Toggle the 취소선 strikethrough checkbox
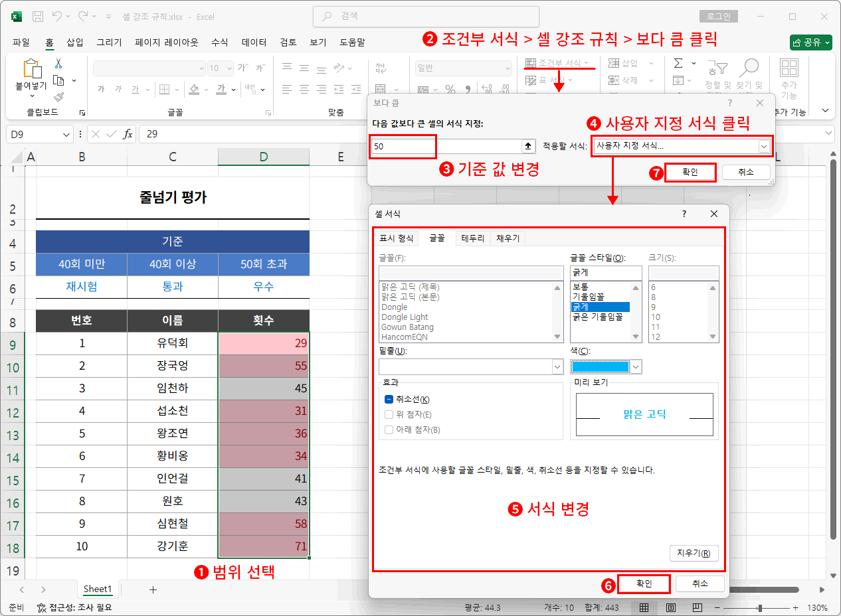The height and width of the screenshot is (616, 841). [x=389, y=400]
